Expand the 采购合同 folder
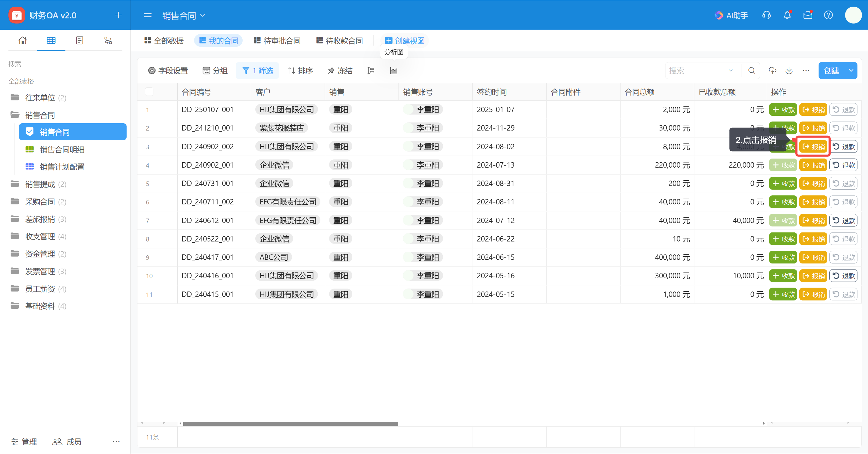The width and height of the screenshot is (868, 454). 39,202
